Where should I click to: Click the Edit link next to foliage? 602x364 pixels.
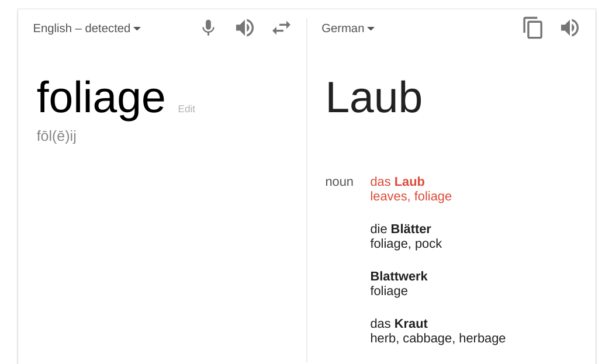pyautogui.click(x=186, y=109)
